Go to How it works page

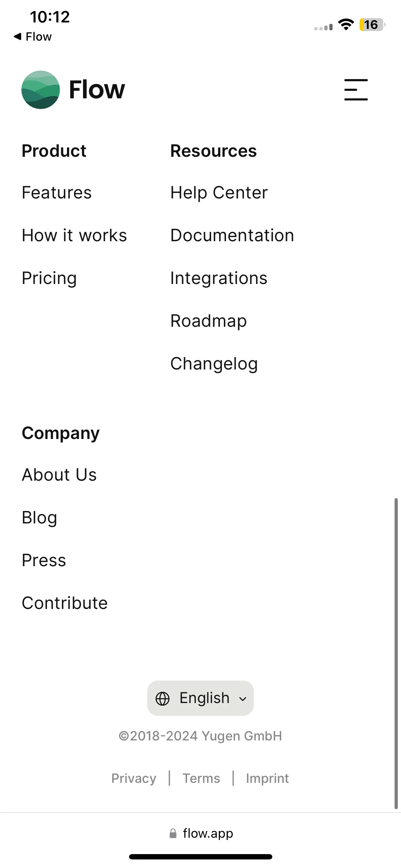tap(74, 236)
